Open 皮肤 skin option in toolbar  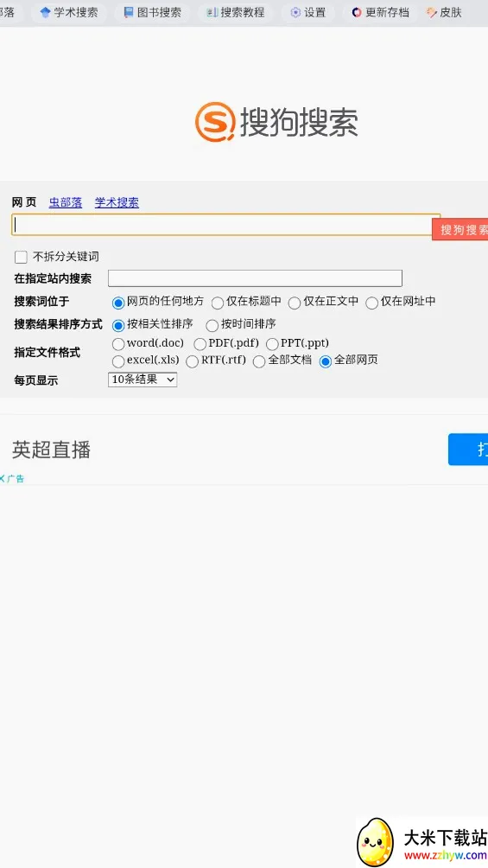click(x=444, y=12)
